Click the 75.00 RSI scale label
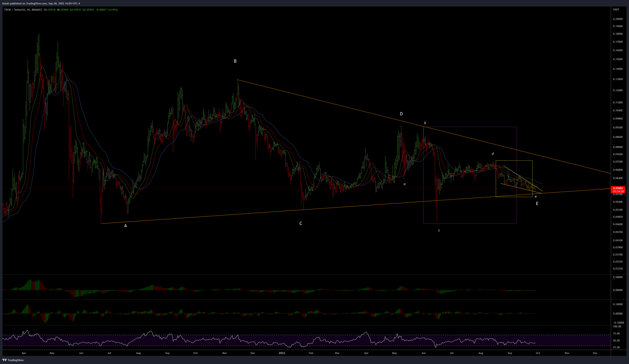 point(616,334)
